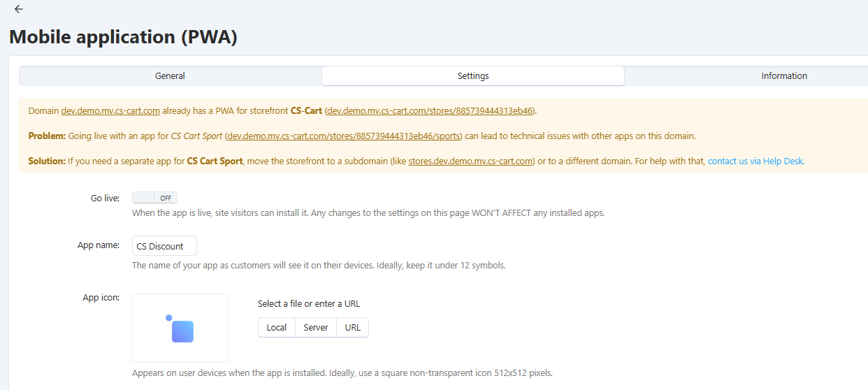Image resolution: width=868 pixels, height=390 pixels.
Task: Click the App name field label
Action: coord(99,245)
